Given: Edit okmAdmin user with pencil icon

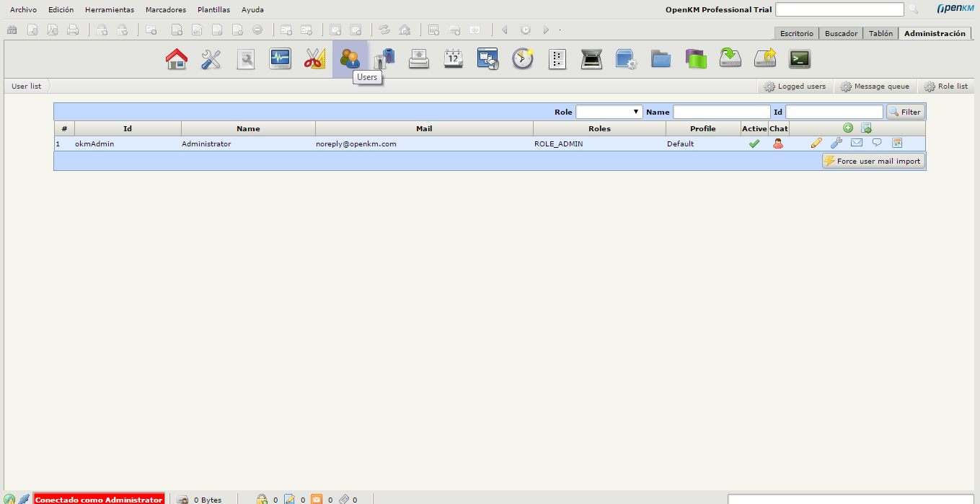Looking at the screenshot, I should 816,143.
